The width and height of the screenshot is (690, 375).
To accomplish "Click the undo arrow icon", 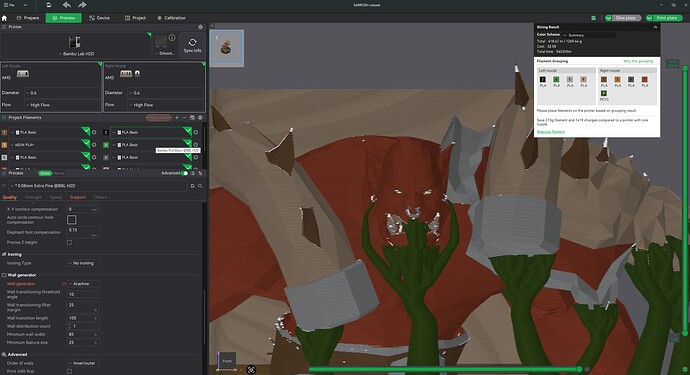I will click(66, 5).
